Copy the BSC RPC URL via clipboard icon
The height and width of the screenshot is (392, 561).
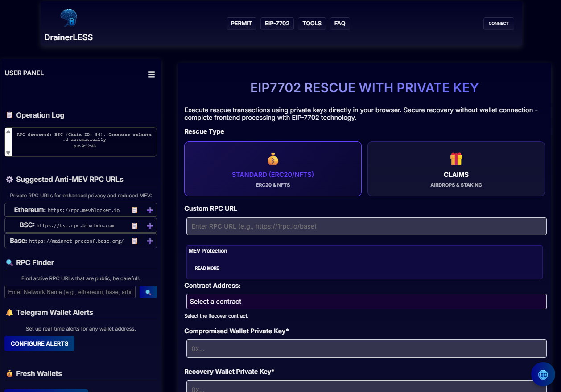coord(135,226)
